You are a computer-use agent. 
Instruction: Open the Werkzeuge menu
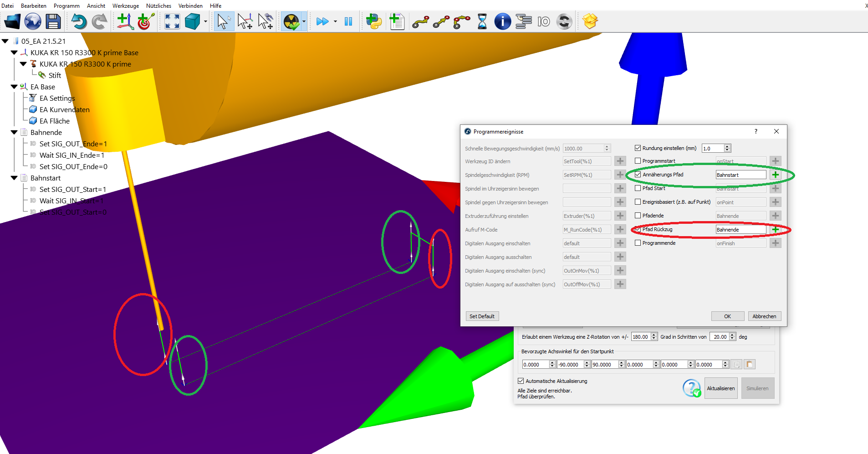[x=126, y=6]
